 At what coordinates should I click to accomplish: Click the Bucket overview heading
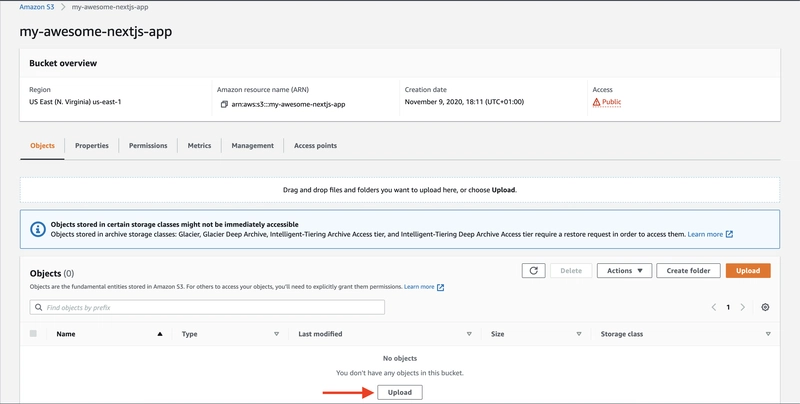click(x=63, y=63)
